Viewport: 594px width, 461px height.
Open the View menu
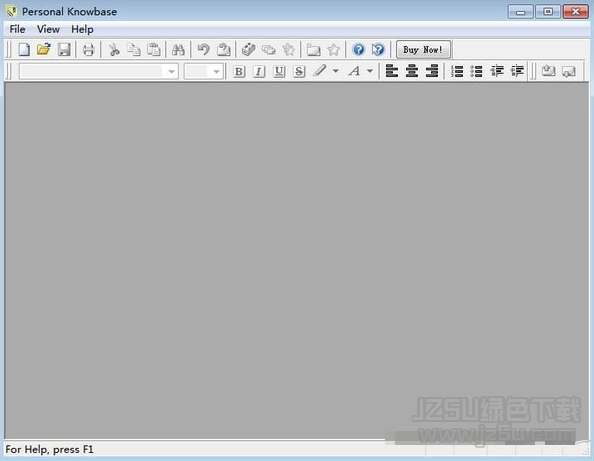(x=48, y=29)
